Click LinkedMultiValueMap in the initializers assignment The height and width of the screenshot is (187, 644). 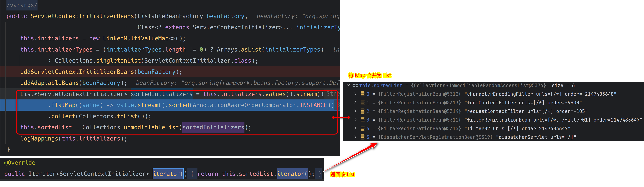point(136,38)
